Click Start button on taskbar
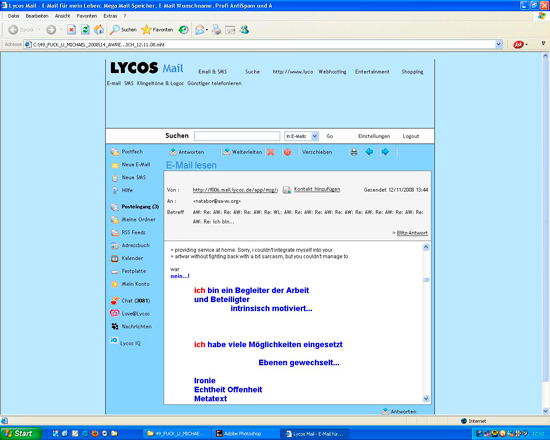The height and width of the screenshot is (440, 550). click(20, 433)
